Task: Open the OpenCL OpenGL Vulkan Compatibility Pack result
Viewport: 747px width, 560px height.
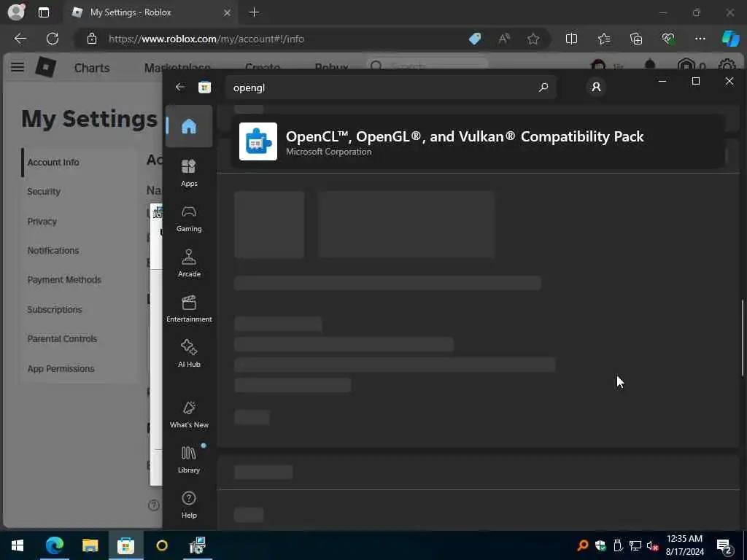Action: point(478,141)
